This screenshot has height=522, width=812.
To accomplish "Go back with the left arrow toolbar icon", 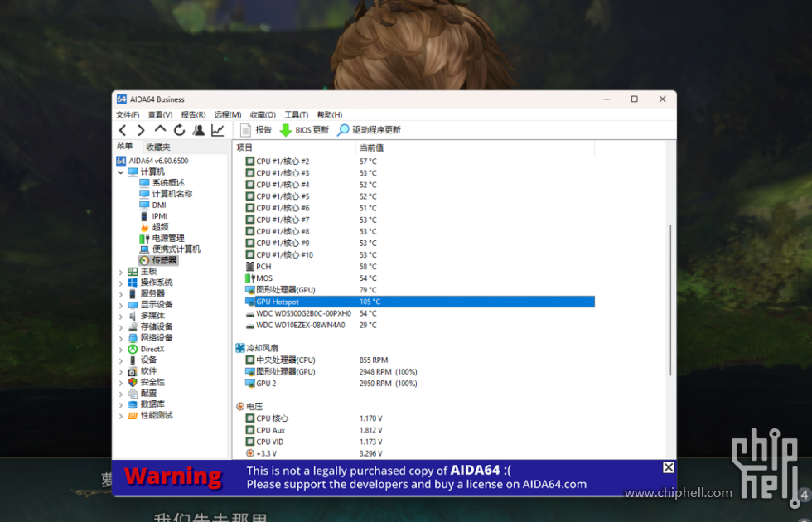I will click(123, 131).
